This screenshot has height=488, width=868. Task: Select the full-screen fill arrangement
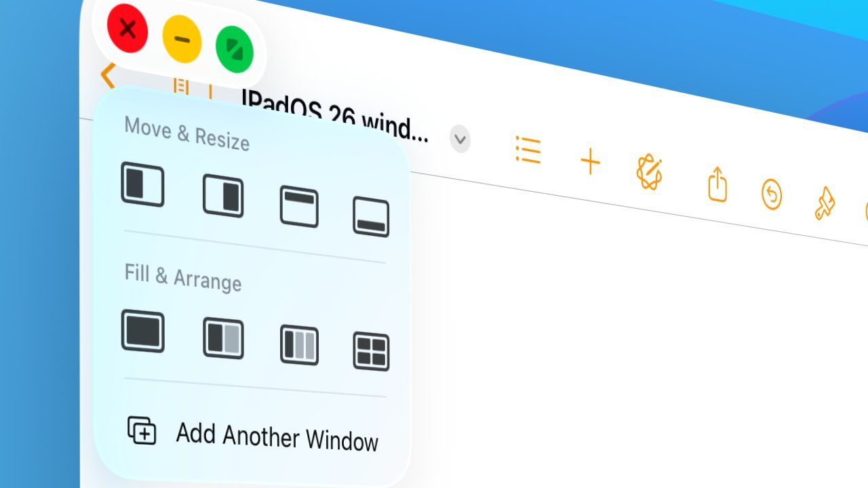click(143, 332)
